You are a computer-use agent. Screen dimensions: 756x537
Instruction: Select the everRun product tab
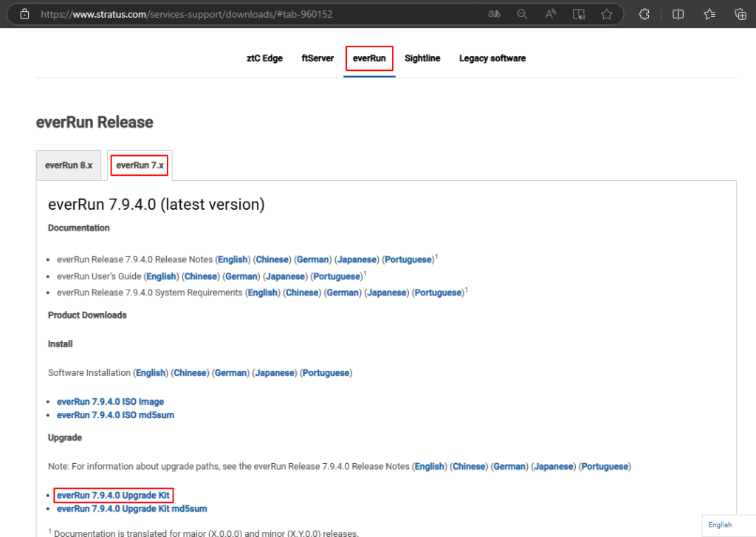[369, 58]
